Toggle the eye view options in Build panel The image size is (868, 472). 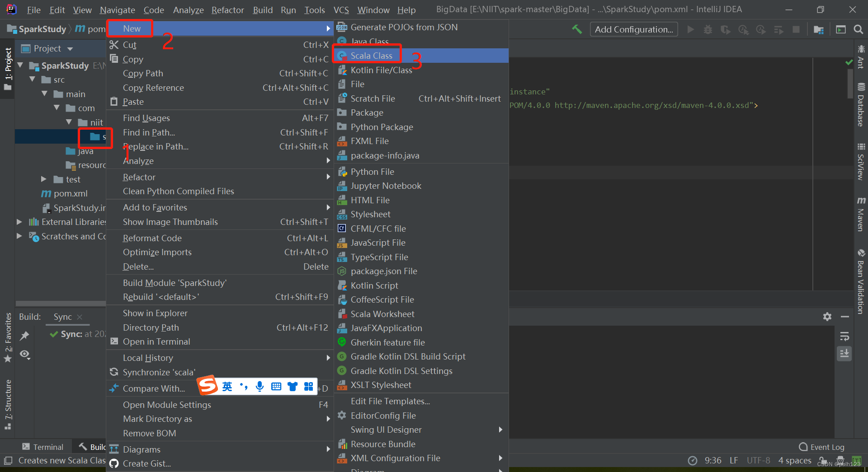point(25,354)
